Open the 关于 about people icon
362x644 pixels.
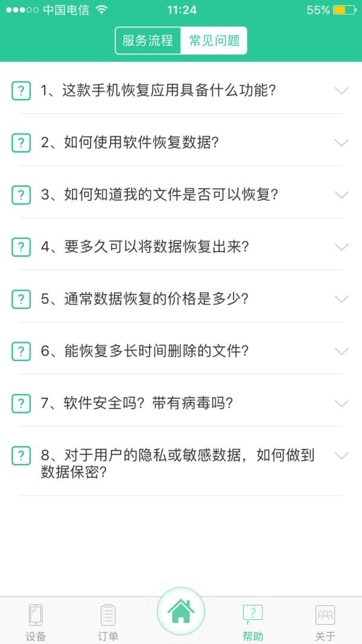tap(325, 615)
